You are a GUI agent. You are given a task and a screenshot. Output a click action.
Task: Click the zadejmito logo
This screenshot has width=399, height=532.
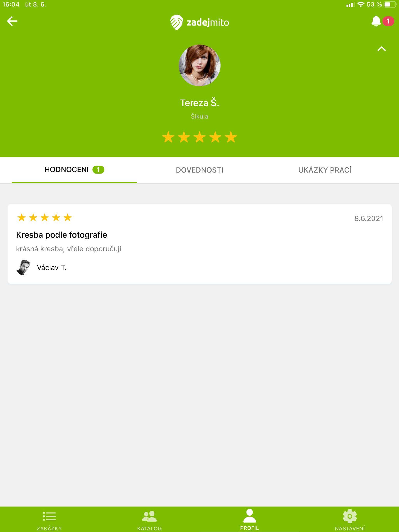click(x=199, y=22)
